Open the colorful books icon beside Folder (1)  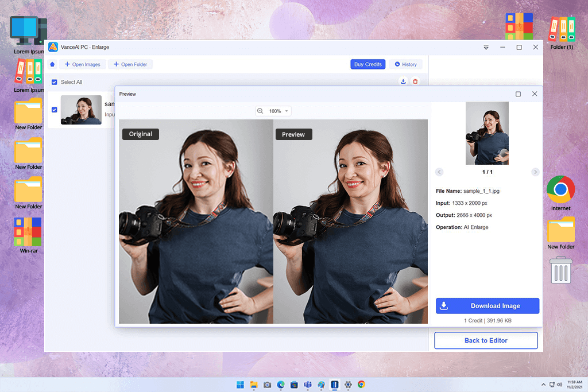click(x=519, y=26)
